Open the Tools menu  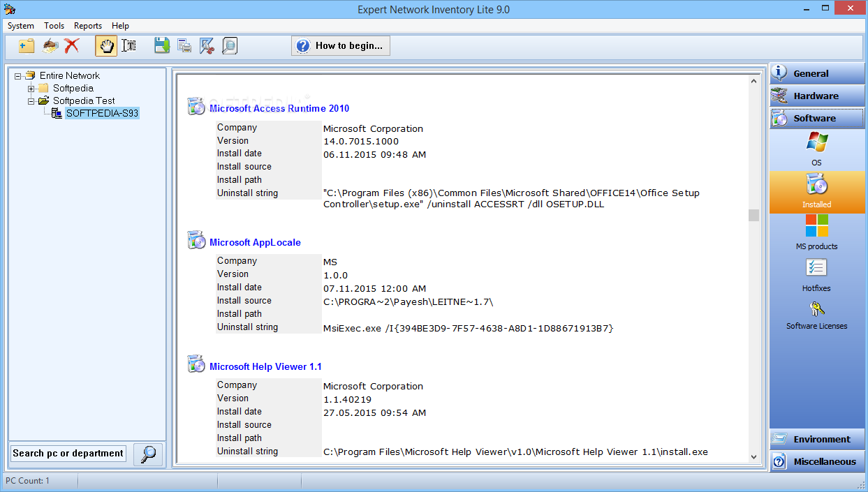[x=54, y=26]
